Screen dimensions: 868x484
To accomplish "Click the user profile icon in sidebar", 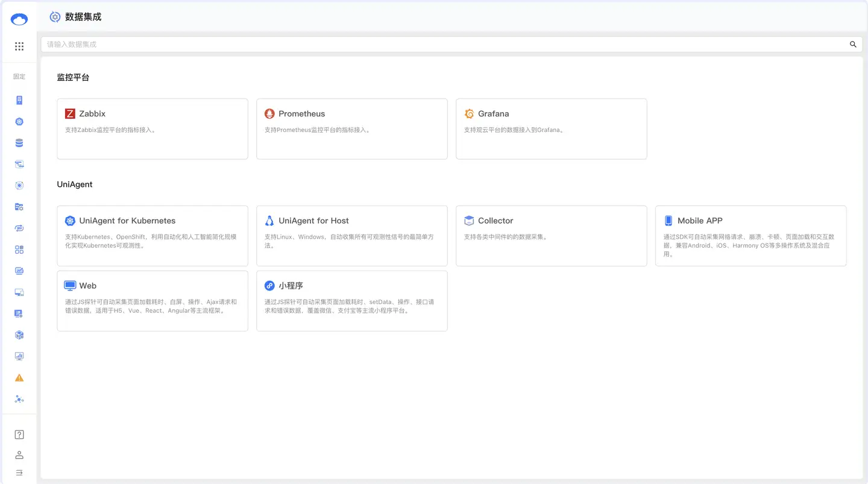I will pos(19,455).
